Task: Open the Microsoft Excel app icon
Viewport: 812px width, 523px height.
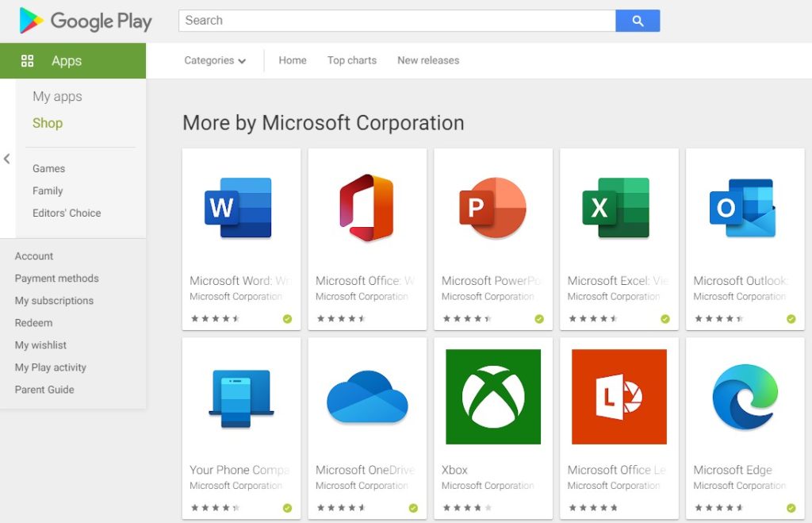Action: click(619, 208)
